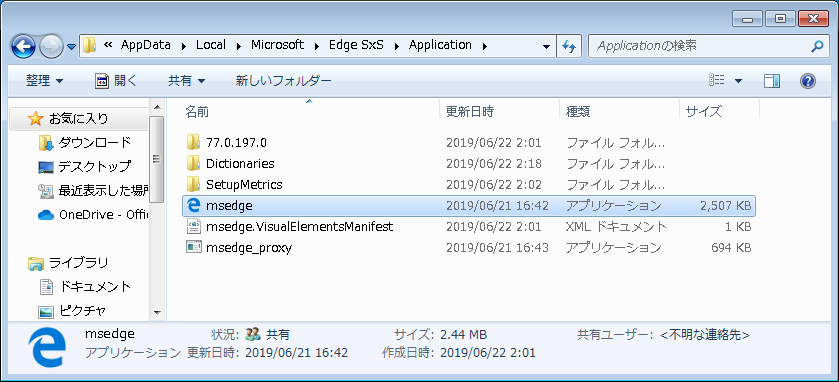Screen dimensions: 839x382
Task: Select the 77.0.197.0 folder icon
Action: click(193, 142)
